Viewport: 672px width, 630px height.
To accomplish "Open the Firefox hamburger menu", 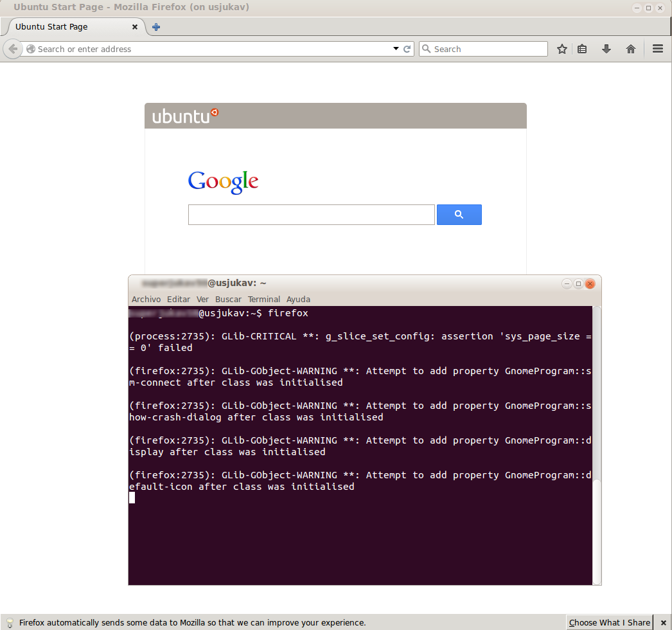I will 657,49.
